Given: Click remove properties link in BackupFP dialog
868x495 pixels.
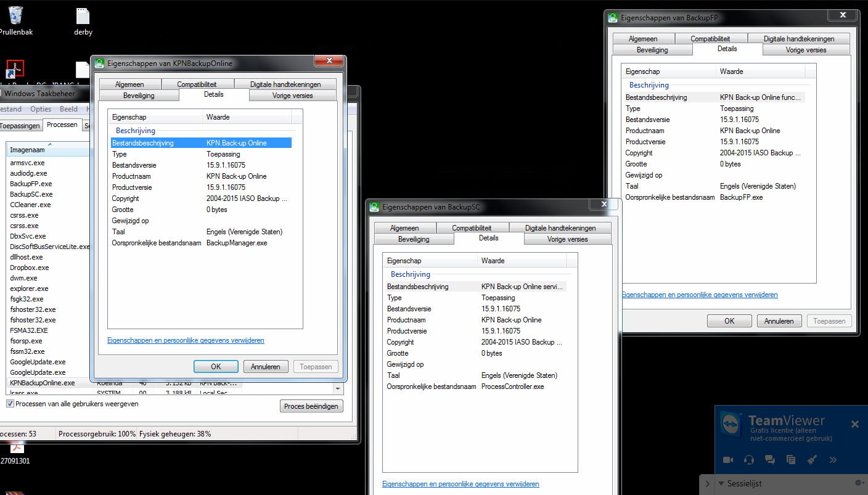Looking at the screenshot, I should [700, 295].
